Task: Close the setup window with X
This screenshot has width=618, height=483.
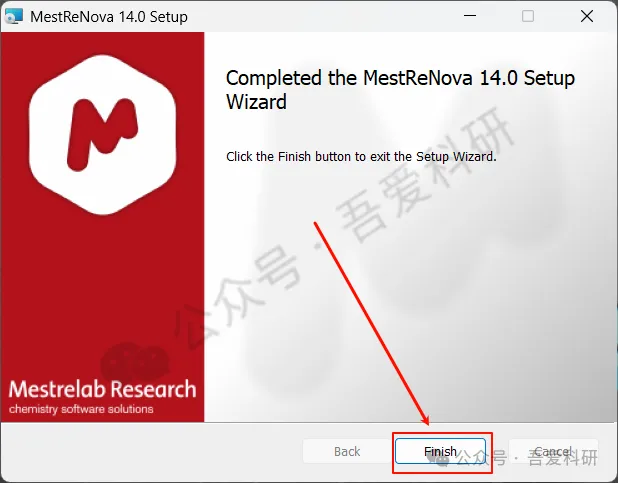Action: 587,16
